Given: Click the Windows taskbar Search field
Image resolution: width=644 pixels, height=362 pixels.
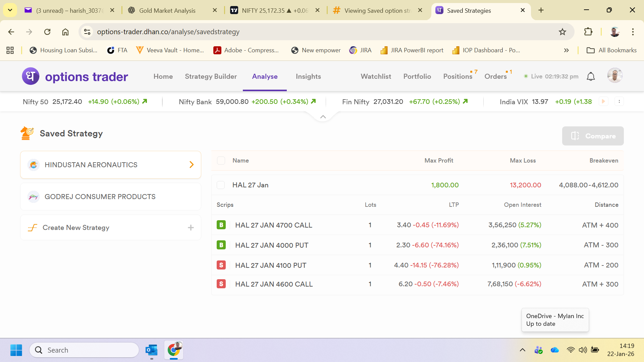Looking at the screenshot, I should 85,350.
